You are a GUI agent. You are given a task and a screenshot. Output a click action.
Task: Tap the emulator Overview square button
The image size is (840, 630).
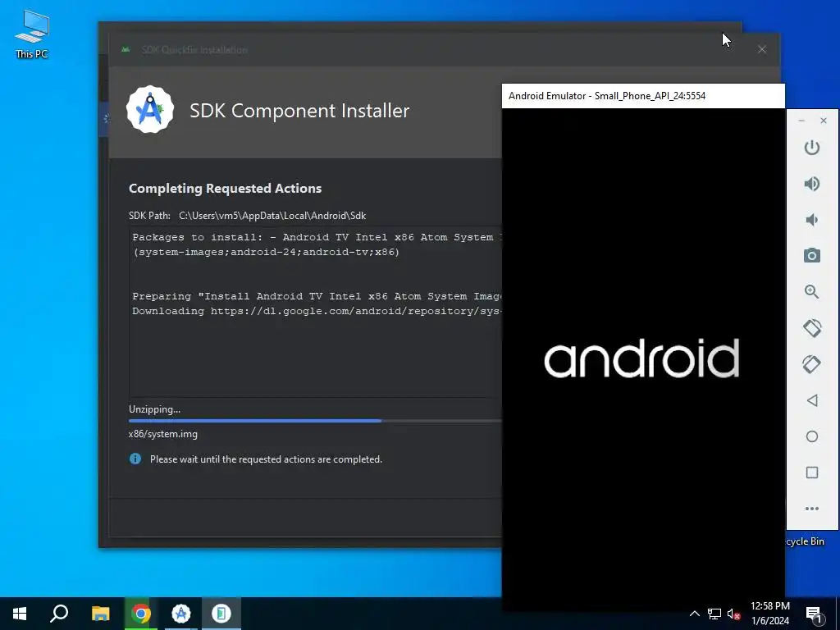tap(811, 472)
